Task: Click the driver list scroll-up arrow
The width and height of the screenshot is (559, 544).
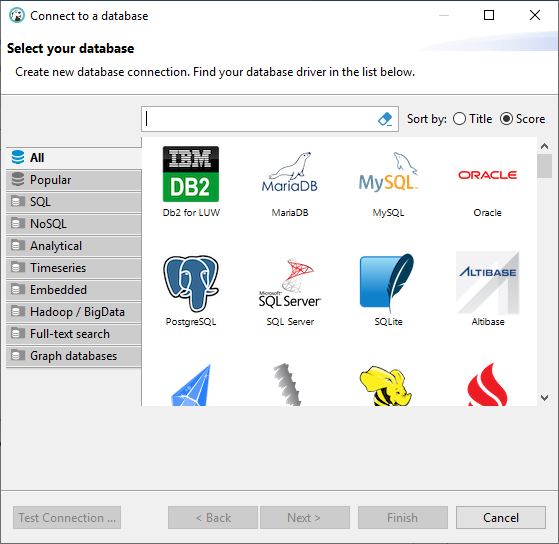Action: click(x=544, y=146)
